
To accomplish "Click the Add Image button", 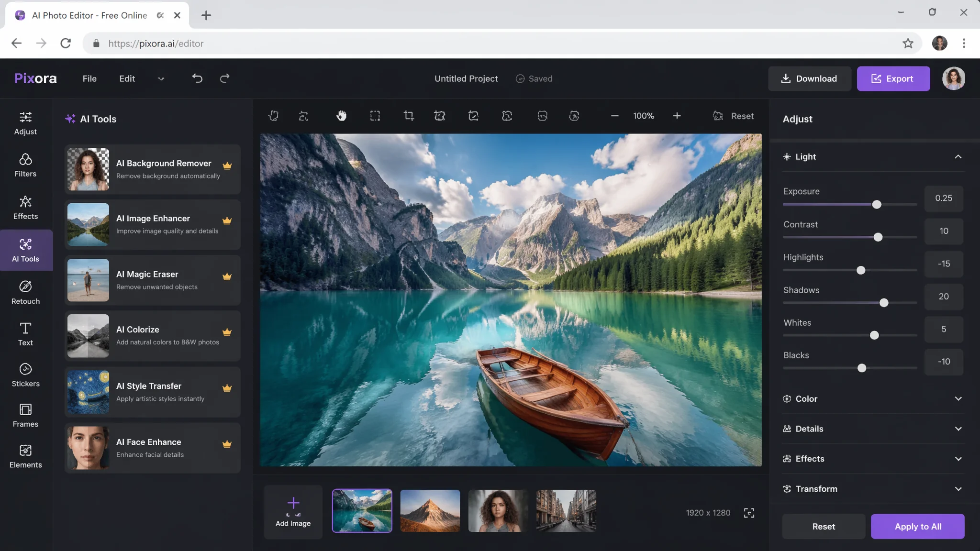I will [x=293, y=512].
